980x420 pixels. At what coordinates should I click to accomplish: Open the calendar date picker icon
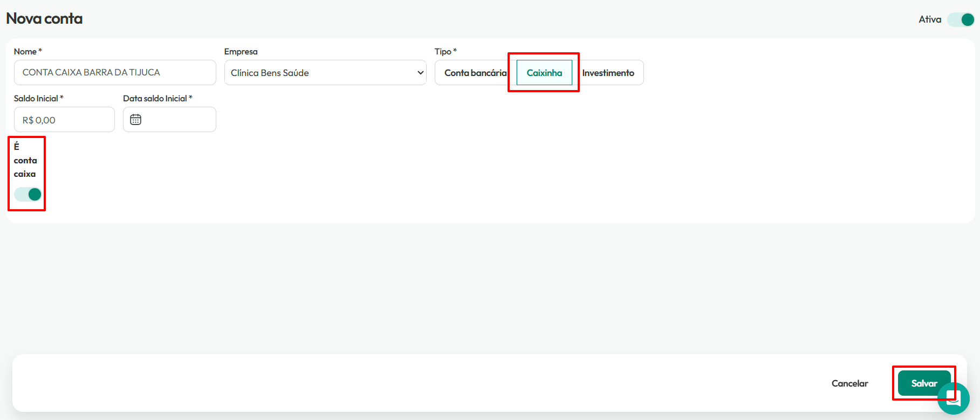135,120
